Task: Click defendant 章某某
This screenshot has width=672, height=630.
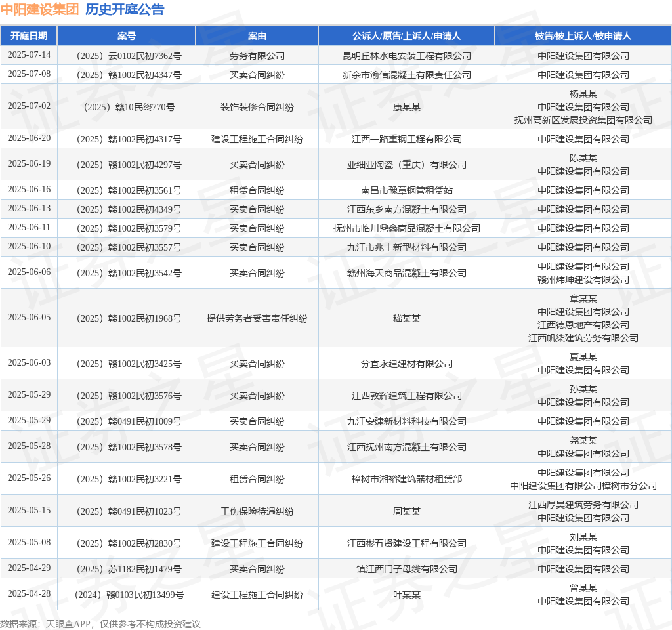Action: (x=583, y=299)
